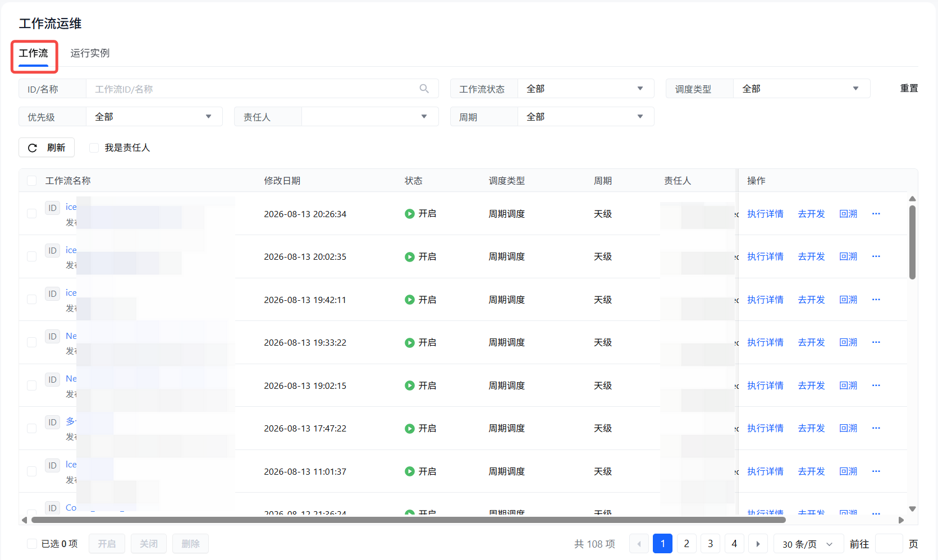The width and height of the screenshot is (938, 560).
Task: Click the search magnifier icon in ID/名称 field
Action: pos(424,89)
